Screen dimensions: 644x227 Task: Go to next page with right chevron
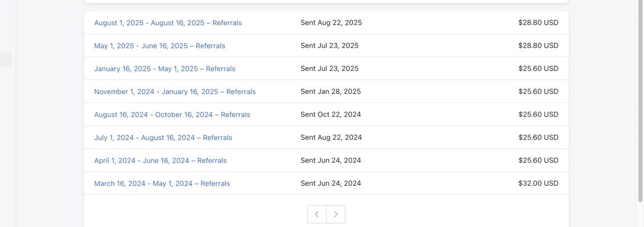(336, 214)
